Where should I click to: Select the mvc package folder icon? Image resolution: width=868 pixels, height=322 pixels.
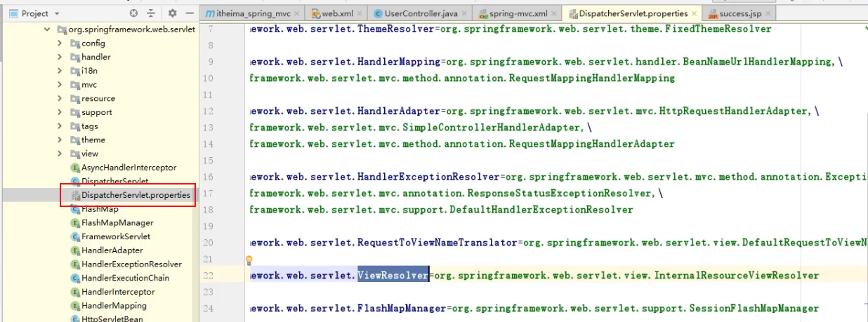coord(75,85)
